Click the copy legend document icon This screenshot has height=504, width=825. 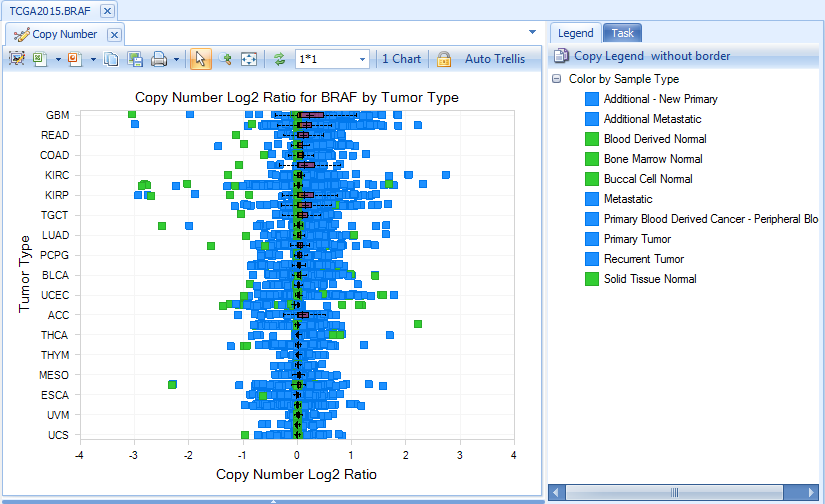(561, 55)
